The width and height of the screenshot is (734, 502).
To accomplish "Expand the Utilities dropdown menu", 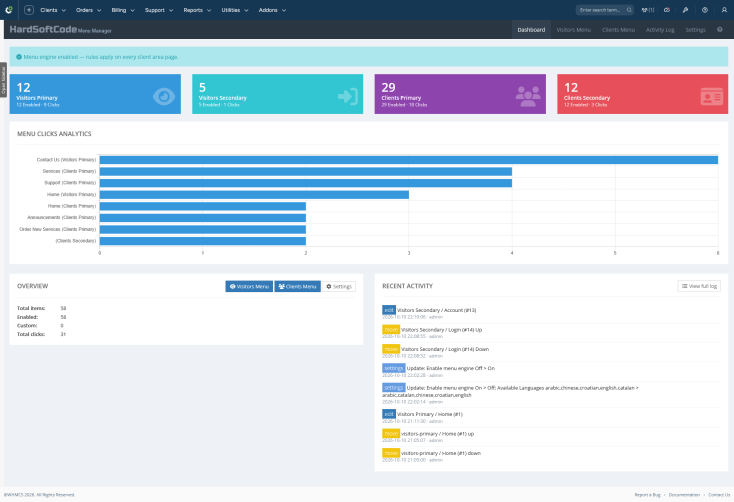I will coord(235,10).
